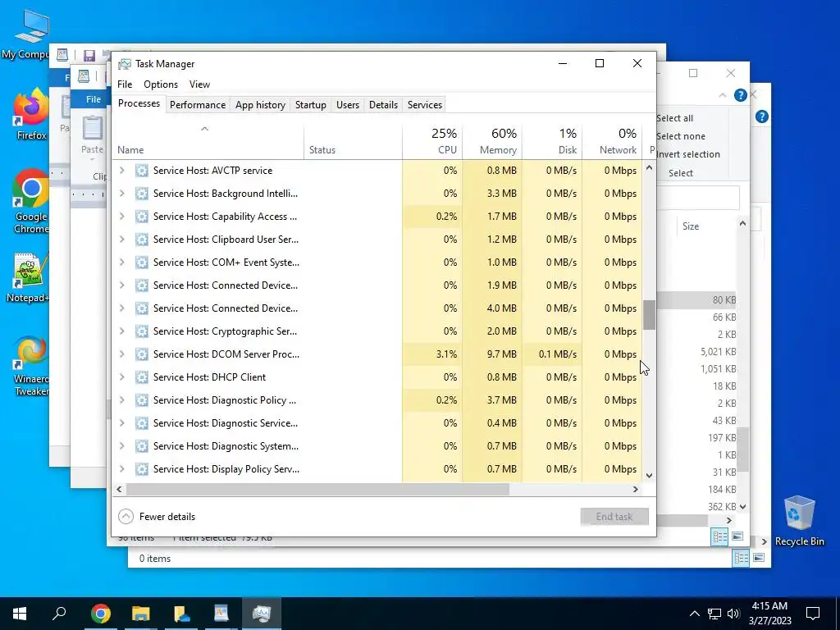Open the Recycle Bin on desktop
This screenshot has width=840, height=630.
click(799, 521)
